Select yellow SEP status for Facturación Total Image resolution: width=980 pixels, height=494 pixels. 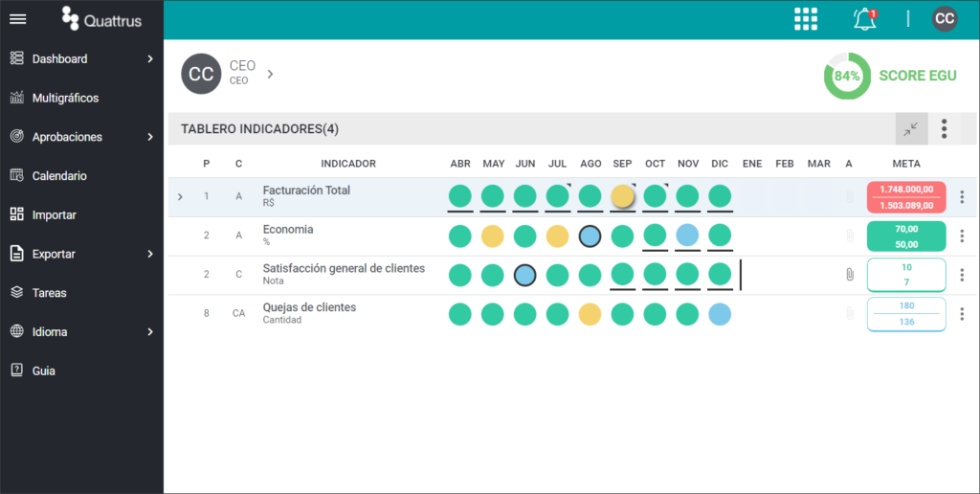coord(622,196)
